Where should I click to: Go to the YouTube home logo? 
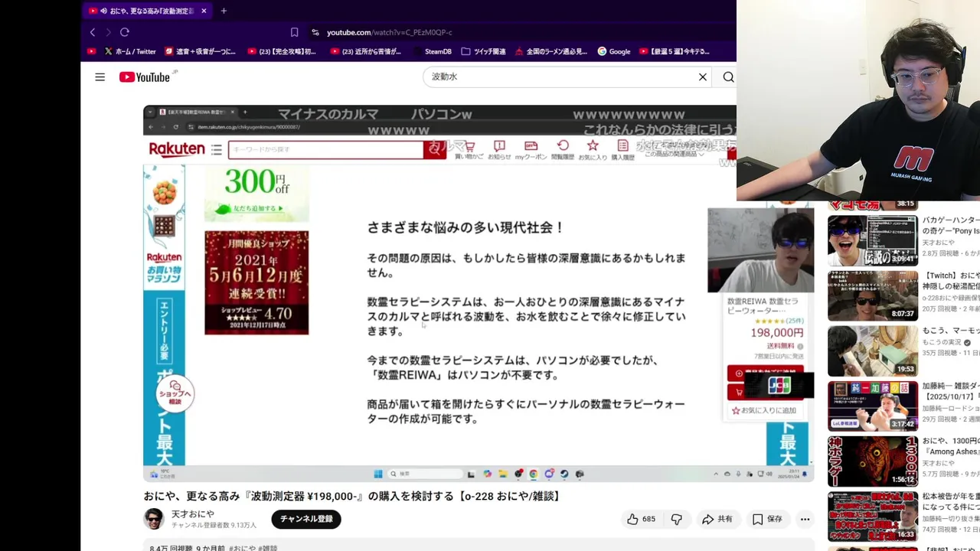pyautogui.click(x=145, y=77)
